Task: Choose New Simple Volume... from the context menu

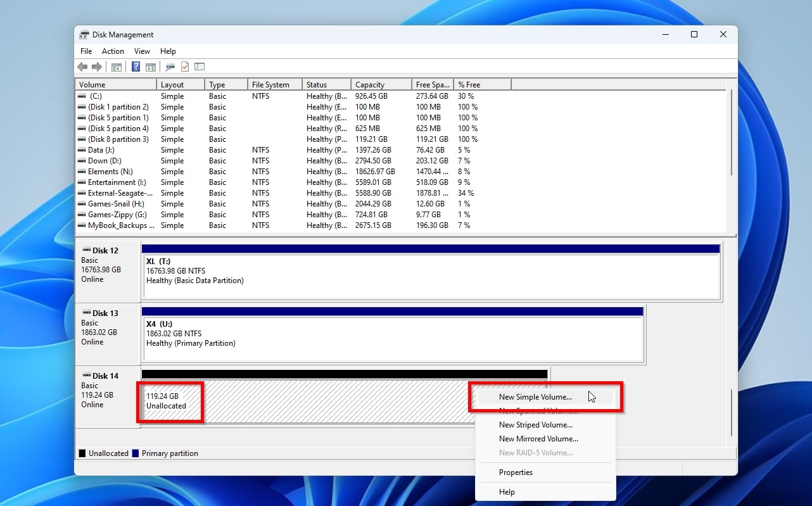Action: coord(545,397)
